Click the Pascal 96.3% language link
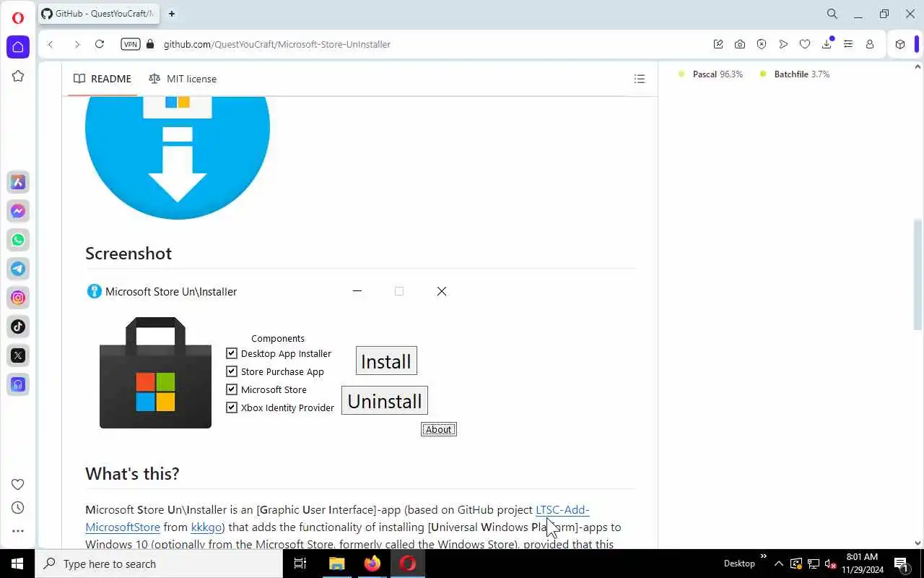The height and width of the screenshot is (578, 924). (x=710, y=74)
